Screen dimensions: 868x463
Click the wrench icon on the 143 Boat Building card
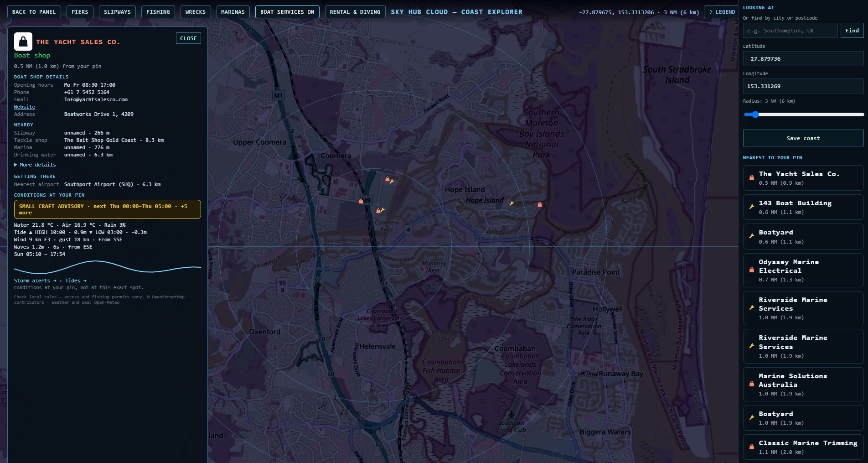752,207
